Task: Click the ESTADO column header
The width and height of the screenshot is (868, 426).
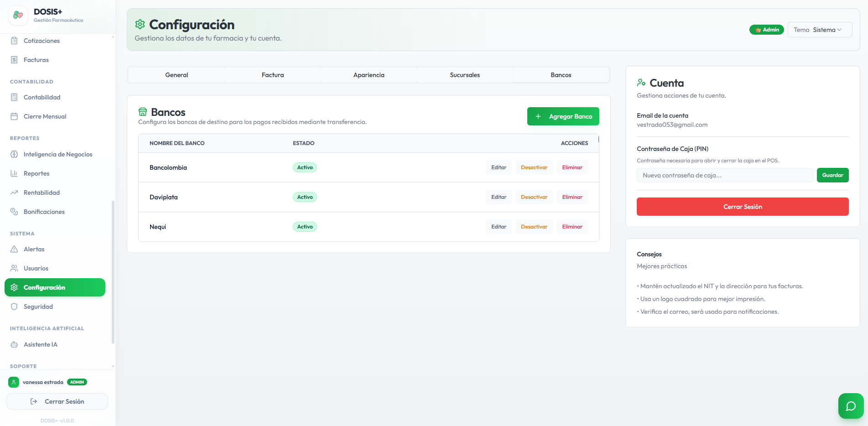Action: pyautogui.click(x=304, y=143)
